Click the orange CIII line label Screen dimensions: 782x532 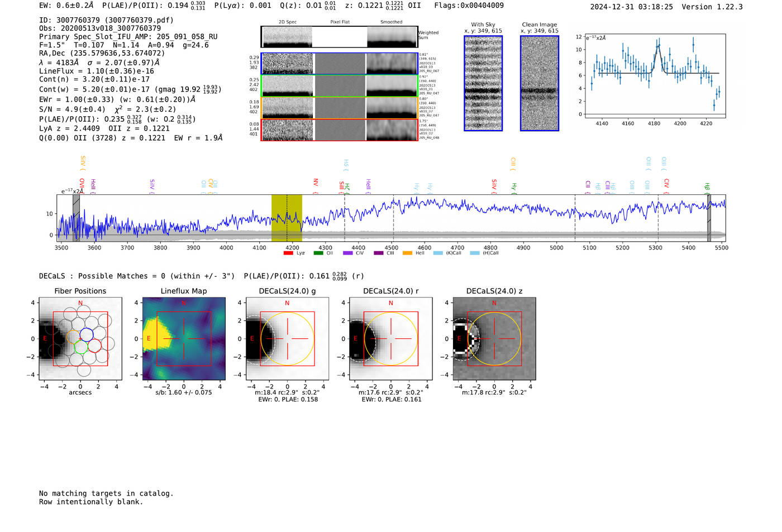[x=513, y=163]
